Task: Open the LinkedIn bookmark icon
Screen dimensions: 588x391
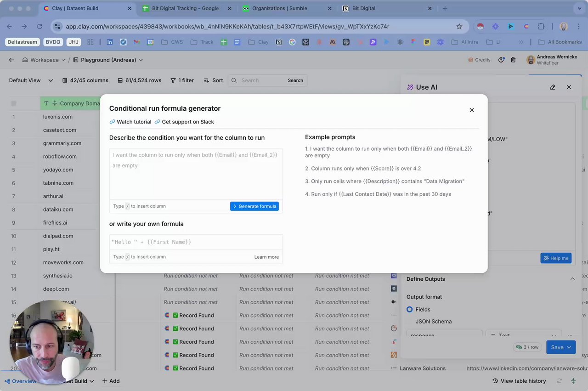Action: [109, 42]
